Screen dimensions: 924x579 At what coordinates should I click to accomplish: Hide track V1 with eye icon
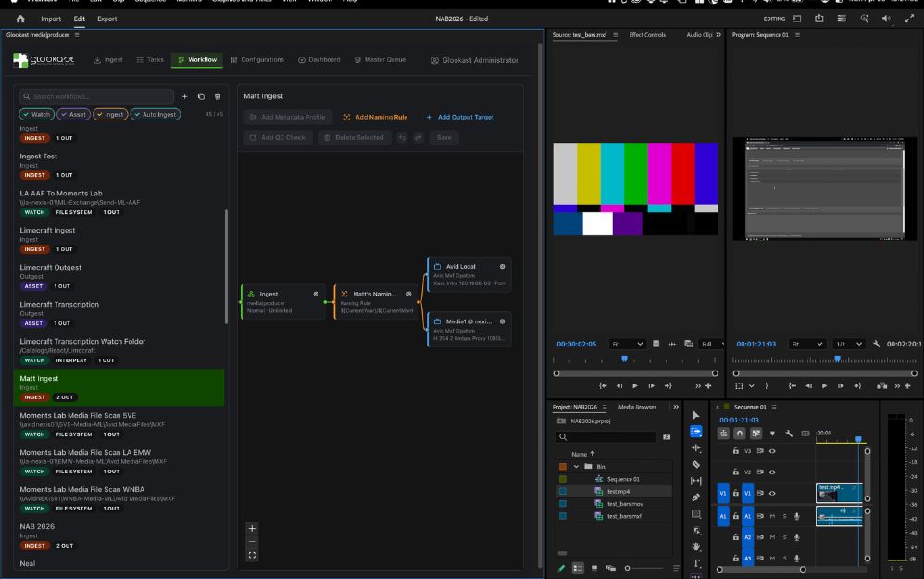772,493
